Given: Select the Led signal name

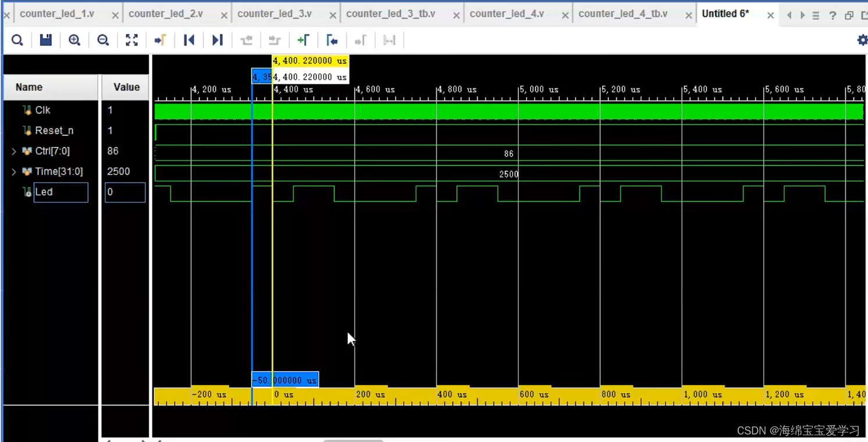Looking at the screenshot, I should coord(61,192).
